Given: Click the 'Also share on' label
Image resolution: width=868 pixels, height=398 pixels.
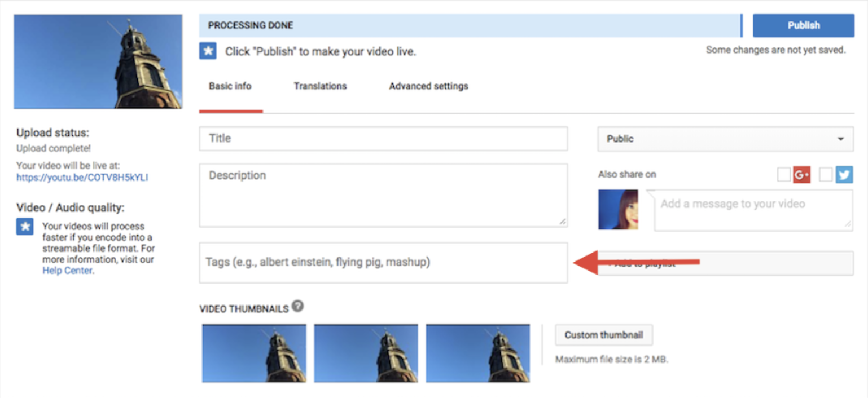Looking at the screenshot, I should point(627,175).
